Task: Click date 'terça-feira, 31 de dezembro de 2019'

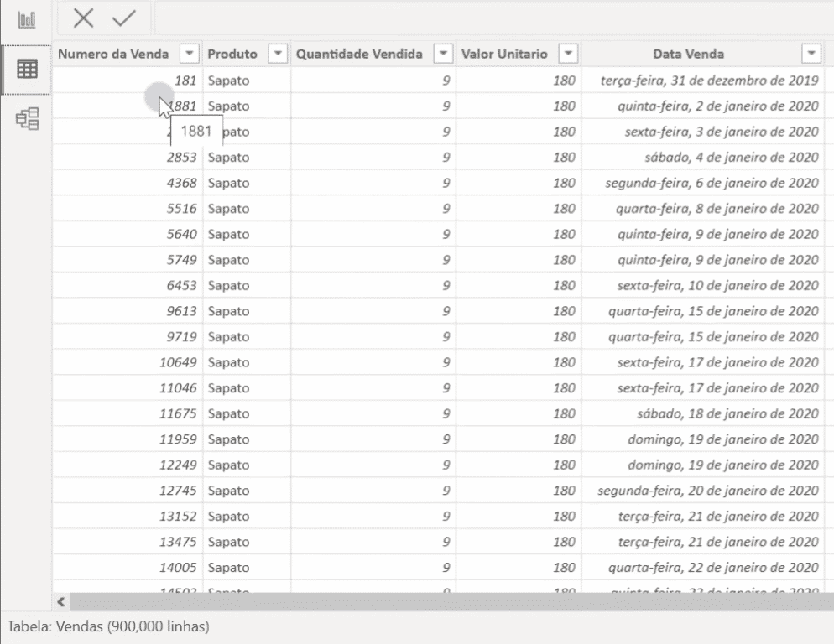Action: click(x=709, y=80)
